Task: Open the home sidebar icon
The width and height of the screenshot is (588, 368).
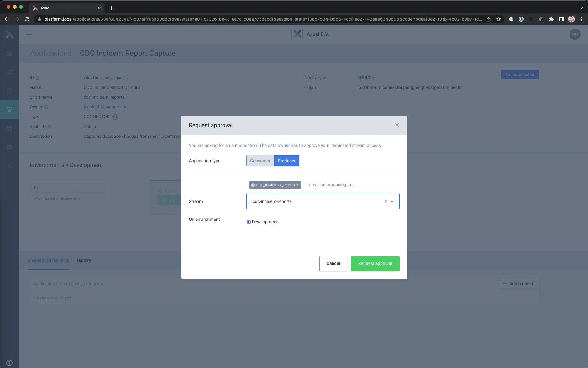Action: point(9,53)
